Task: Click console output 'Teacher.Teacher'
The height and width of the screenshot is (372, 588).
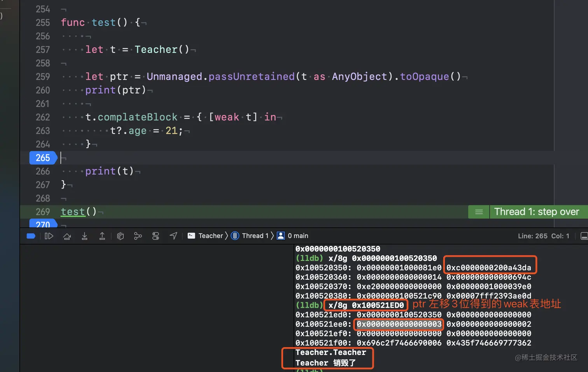Action: pos(331,353)
